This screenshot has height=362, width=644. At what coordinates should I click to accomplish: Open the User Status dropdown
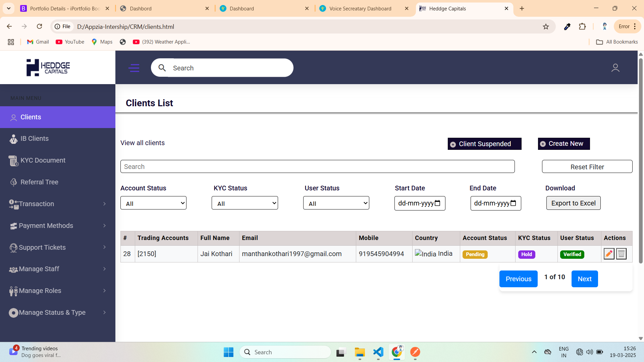(x=336, y=203)
